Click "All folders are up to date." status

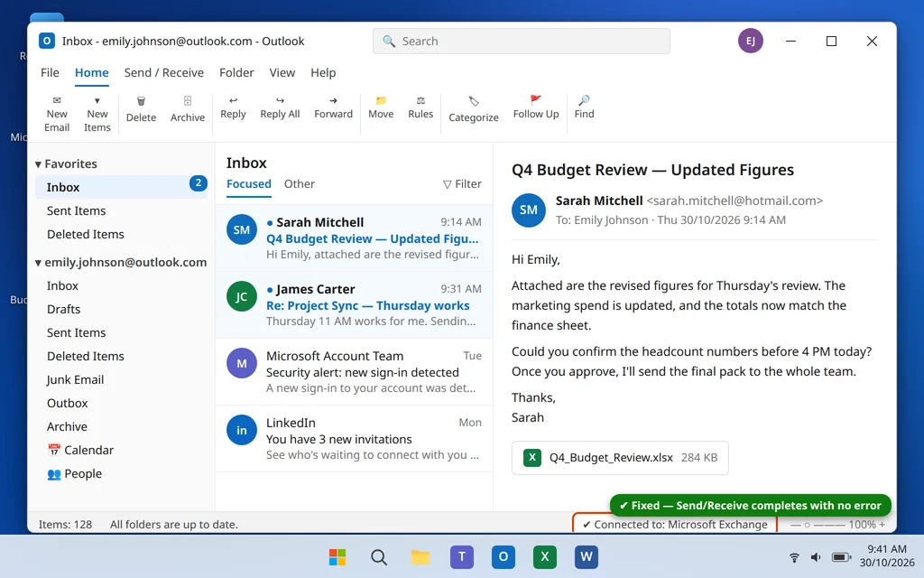coord(174,525)
